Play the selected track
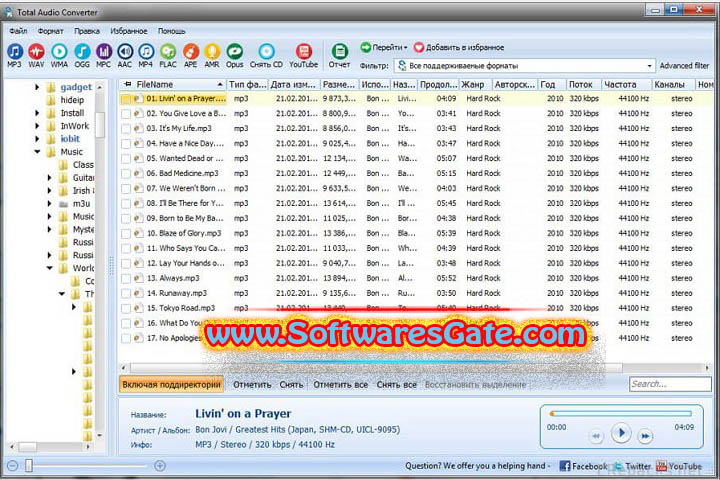This screenshot has height=480, width=720. point(621,433)
